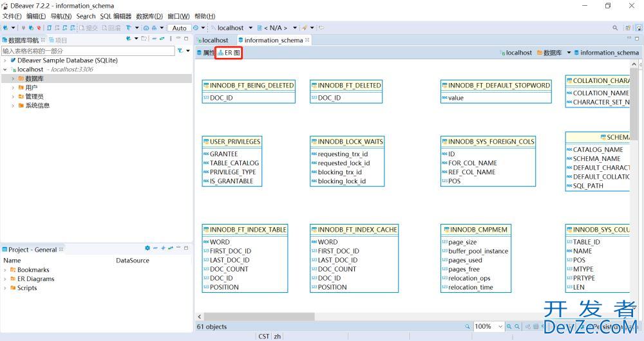The width and height of the screenshot is (644, 341).
Task: Collapse the localhost connection node
Action: coord(5,69)
